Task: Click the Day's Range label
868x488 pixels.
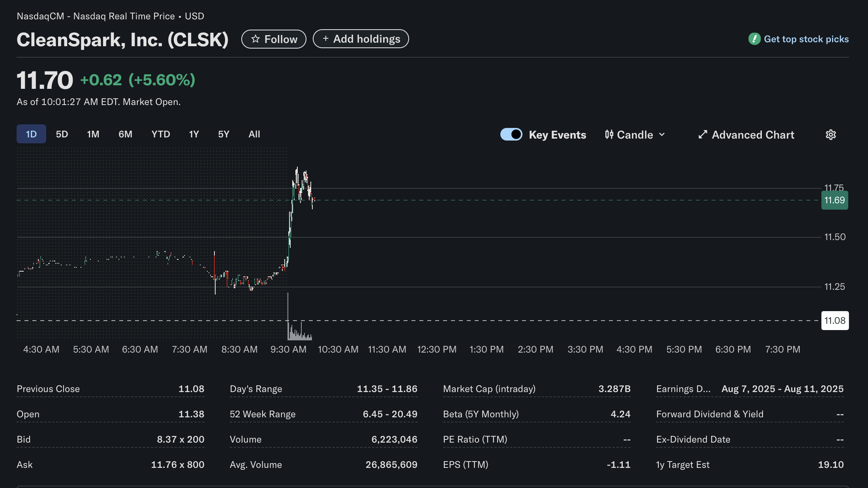Action: (256, 389)
